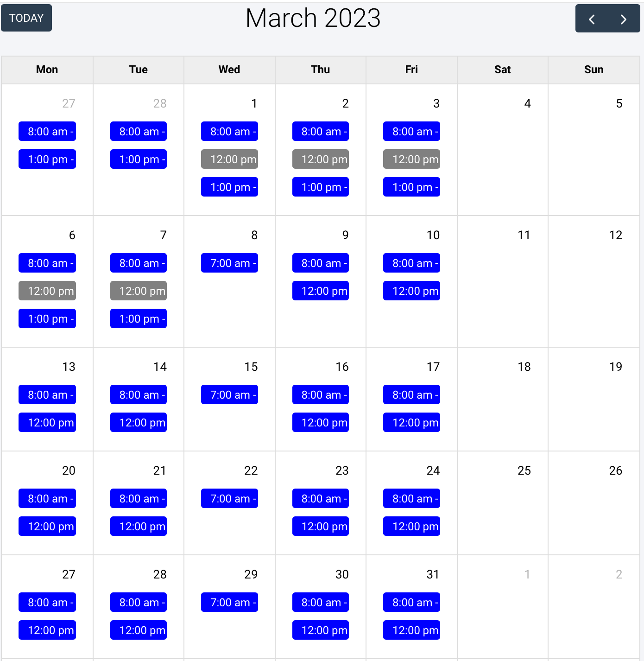
Task: Open the 8:00 am event on March 1
Action: coord(229,132)
